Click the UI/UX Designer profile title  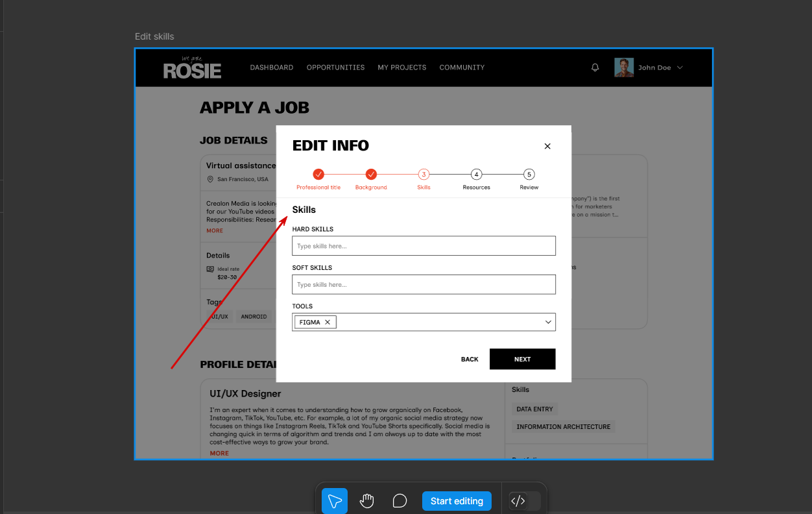pyautogui.click(x=245, y=393)
